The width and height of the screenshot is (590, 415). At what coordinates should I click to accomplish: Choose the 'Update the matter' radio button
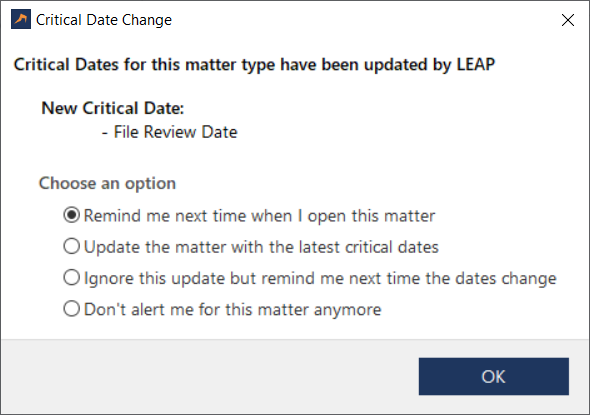pos(71,246)
